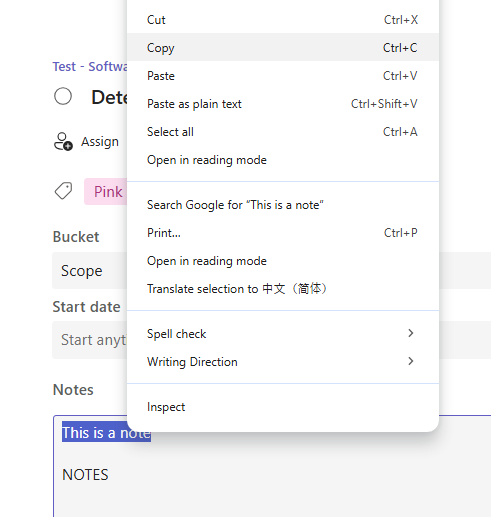Click the assign person icon
Image resolution: width=491 pixels, height=517 pixels.
63,142
